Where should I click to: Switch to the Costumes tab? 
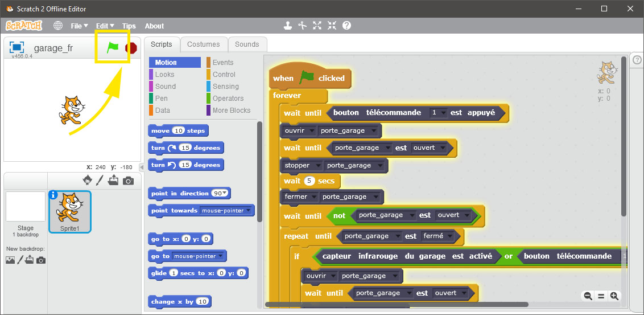[203, 44]
